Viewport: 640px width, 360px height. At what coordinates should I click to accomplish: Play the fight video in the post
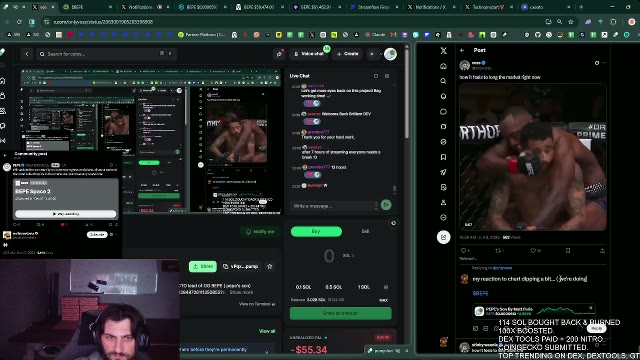coord(533,157)
